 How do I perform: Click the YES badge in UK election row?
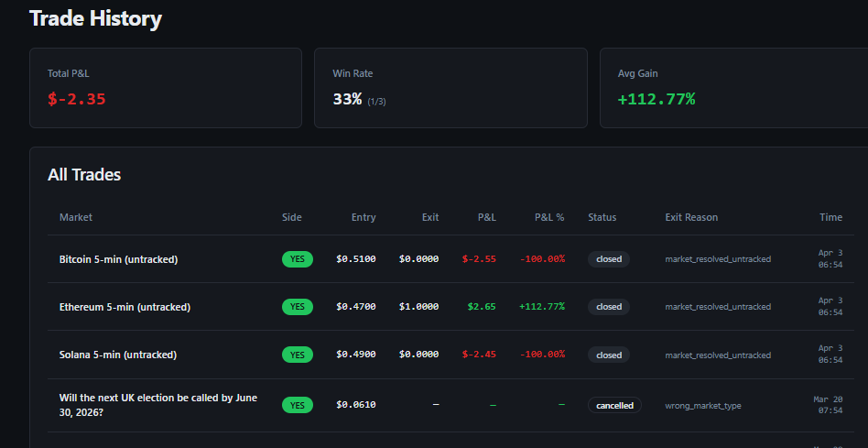click(298, 405)
